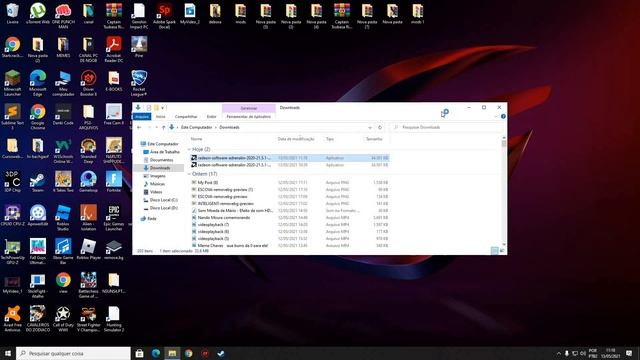Open Adobe Spark desktop shortcut
Image resolution: width=640 pixels, height=360 pixels.
click(164, 16)
